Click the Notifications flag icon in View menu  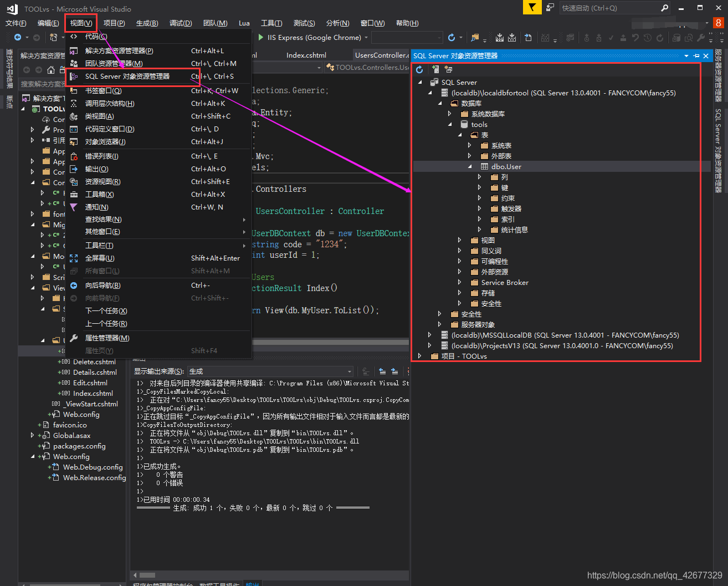click(74, 207)
